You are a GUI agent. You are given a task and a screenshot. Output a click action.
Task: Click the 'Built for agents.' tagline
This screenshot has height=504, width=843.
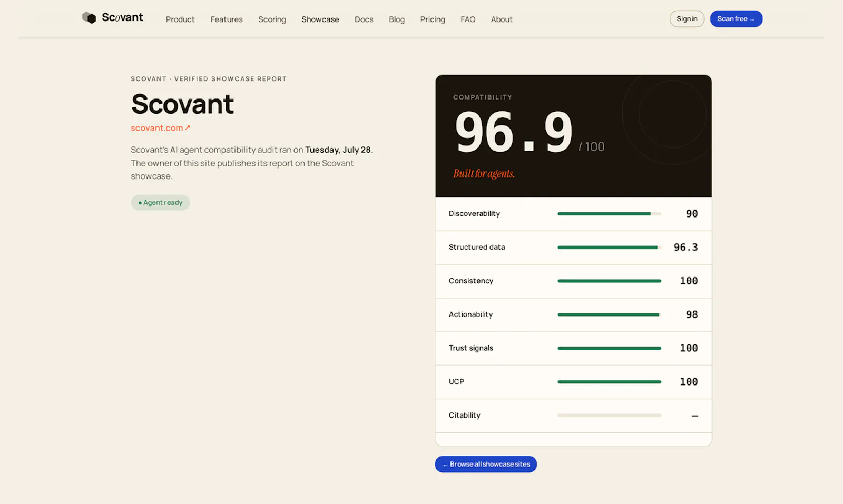tap(484, 174)
